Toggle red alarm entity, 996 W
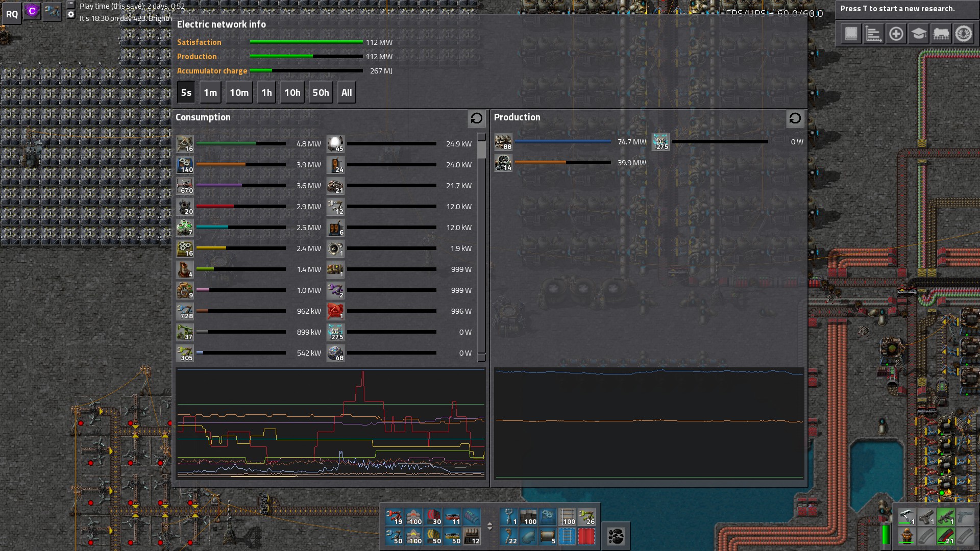Viewport: 980px width, 551px height. pyautogui.click(x=335, y=311)
